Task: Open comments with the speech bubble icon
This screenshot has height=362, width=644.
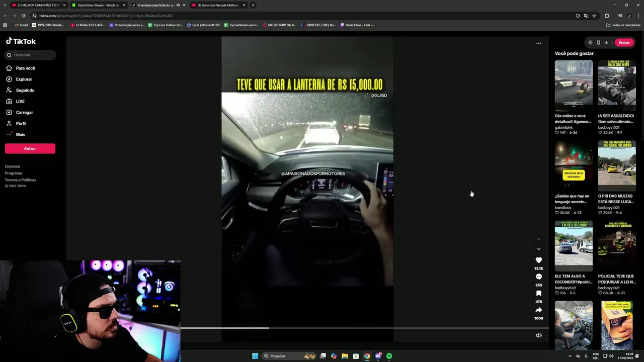Action: tap(539, 277)
